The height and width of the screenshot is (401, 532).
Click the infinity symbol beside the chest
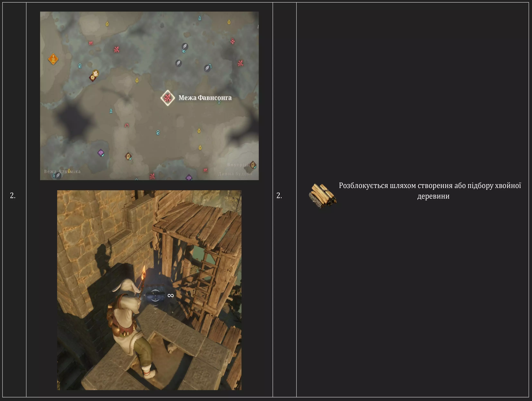click(170, 295)
